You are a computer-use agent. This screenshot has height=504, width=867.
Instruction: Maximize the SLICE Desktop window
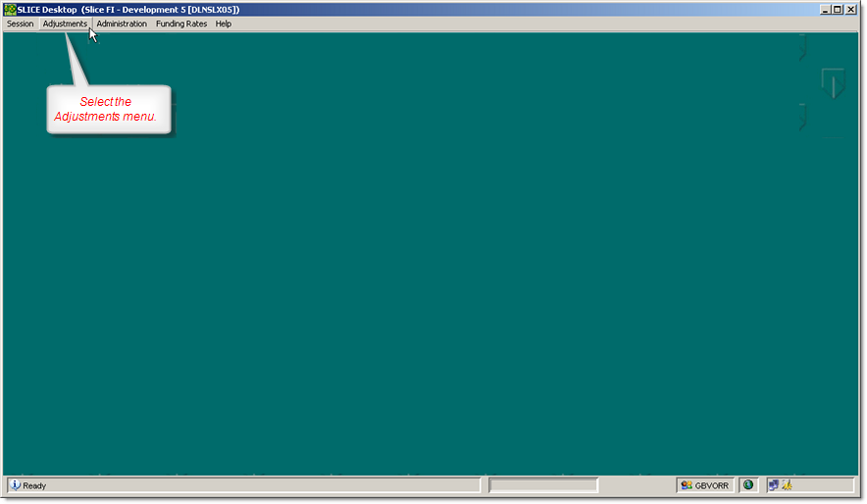coord(837,10)
